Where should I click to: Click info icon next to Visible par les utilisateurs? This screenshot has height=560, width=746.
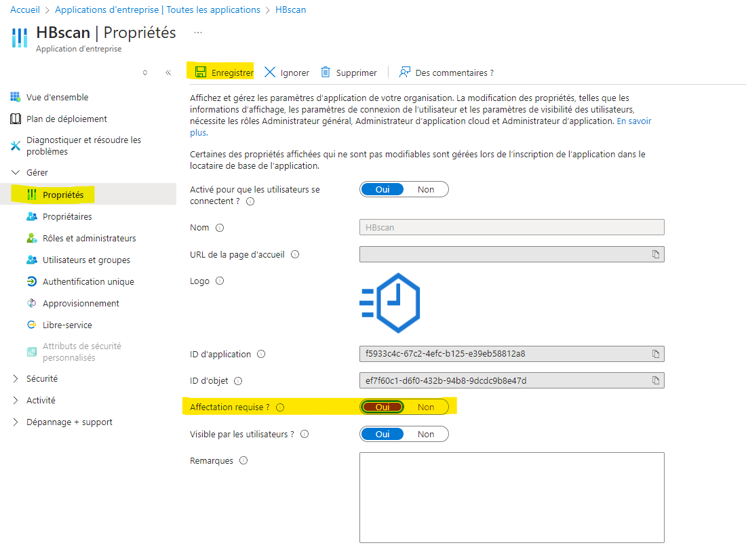click(x=305, y=434)
